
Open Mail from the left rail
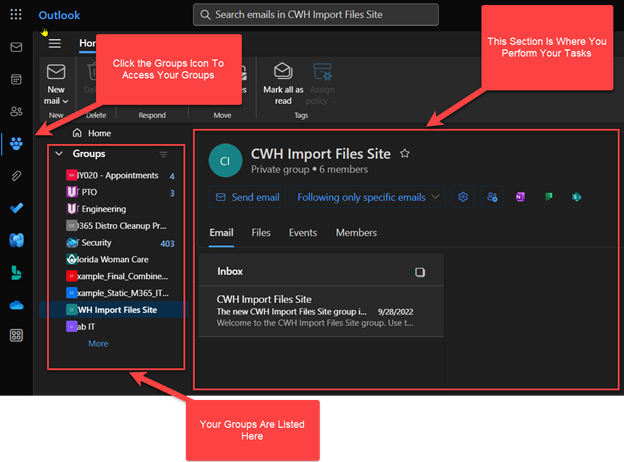pyautogui.click(x=16, y=47)
